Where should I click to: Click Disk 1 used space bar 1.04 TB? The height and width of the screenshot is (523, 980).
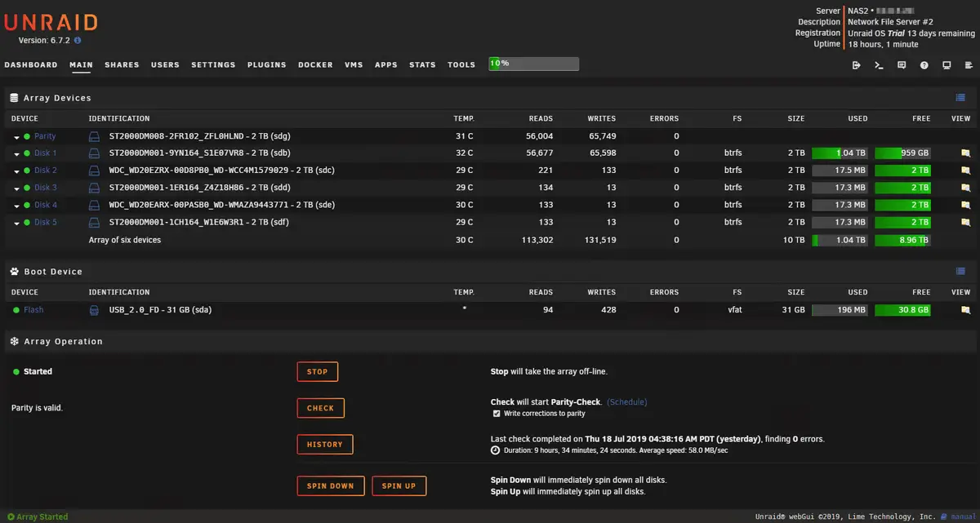[840, 153]
